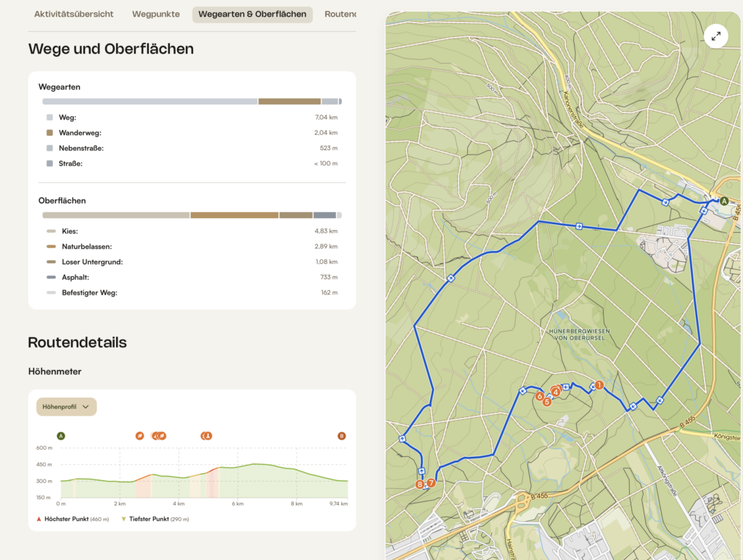Open waypoint 5 marker on the map
Viewport: 743px width, 560px height.
[547, 402]
